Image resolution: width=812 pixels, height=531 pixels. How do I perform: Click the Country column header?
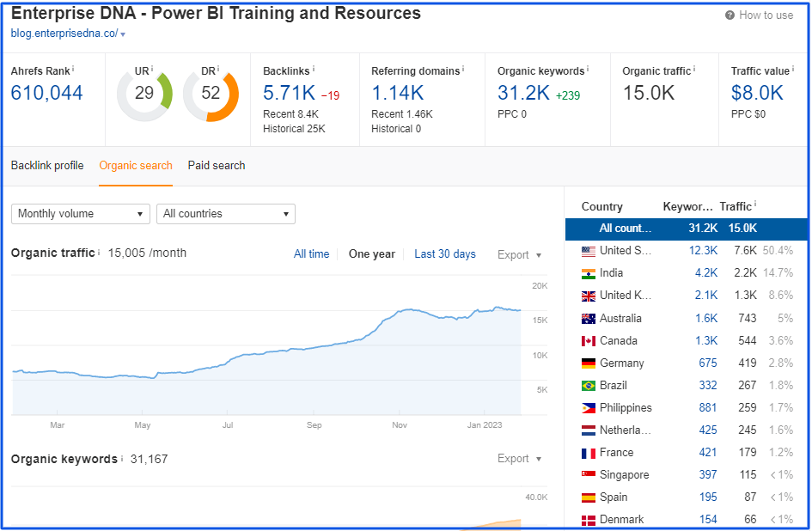[601, 207]
